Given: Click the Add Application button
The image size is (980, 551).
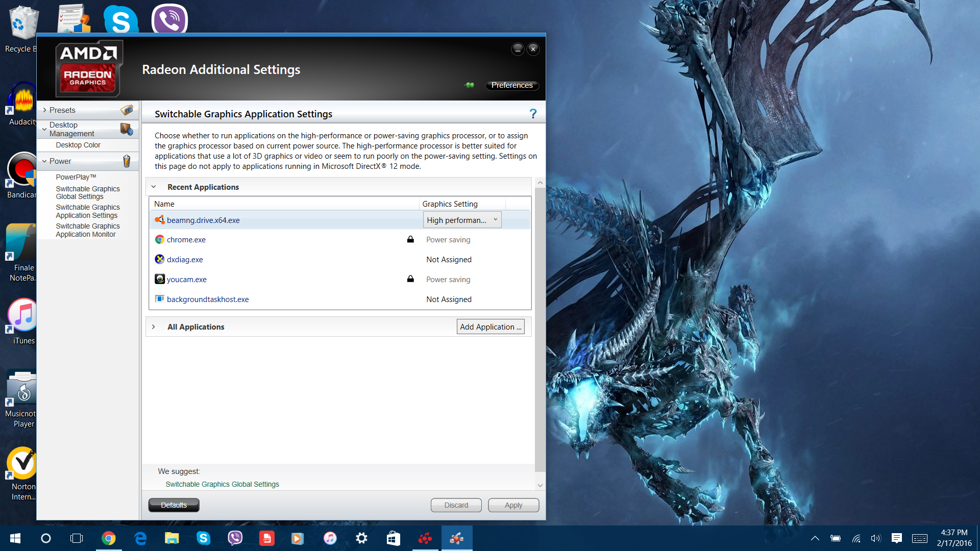Looking at the screenshot, I should [491, 327].
